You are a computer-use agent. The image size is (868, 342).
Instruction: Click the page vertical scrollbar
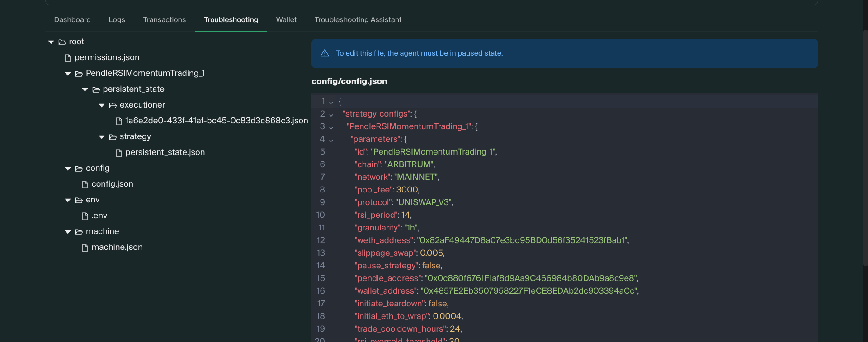tap(866, 149)
